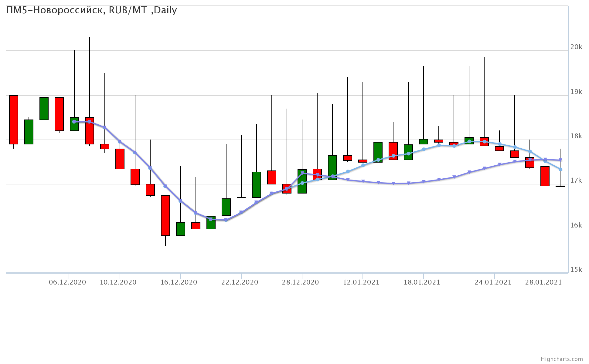589x364 pixels.
Task: Click the last purple triangle marker on right
Action: 560,160
